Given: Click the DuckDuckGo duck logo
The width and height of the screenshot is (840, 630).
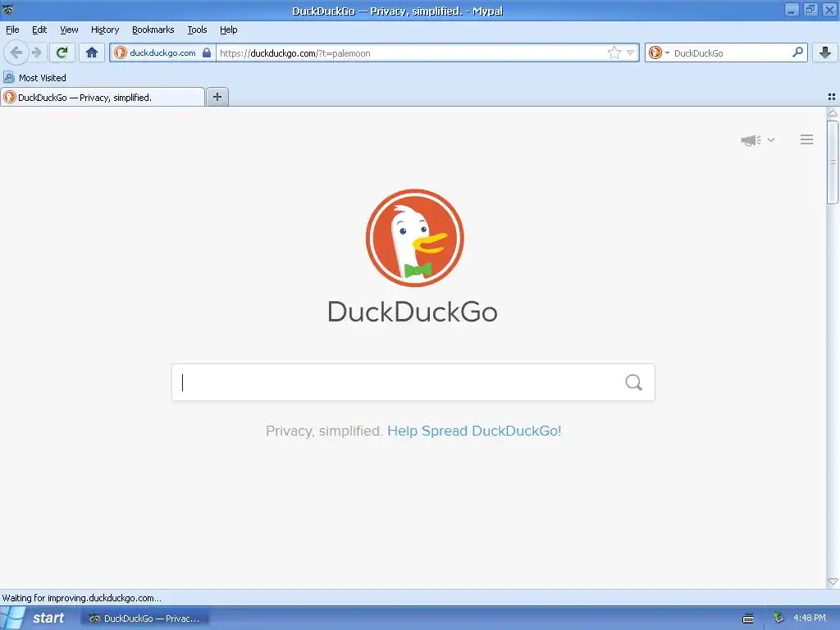Looking at the screenshot, I should 414,238.
